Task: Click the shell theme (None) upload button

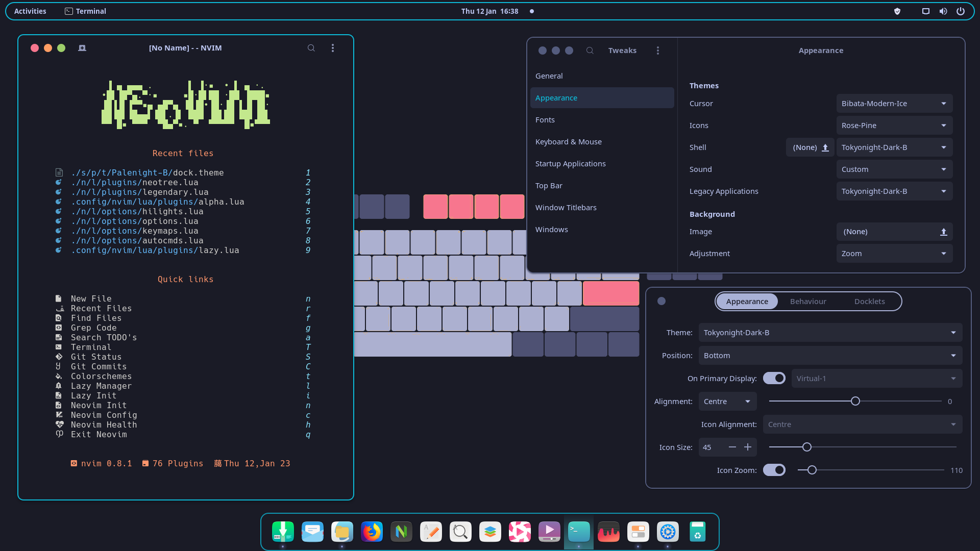Action: tap(810, 147)
